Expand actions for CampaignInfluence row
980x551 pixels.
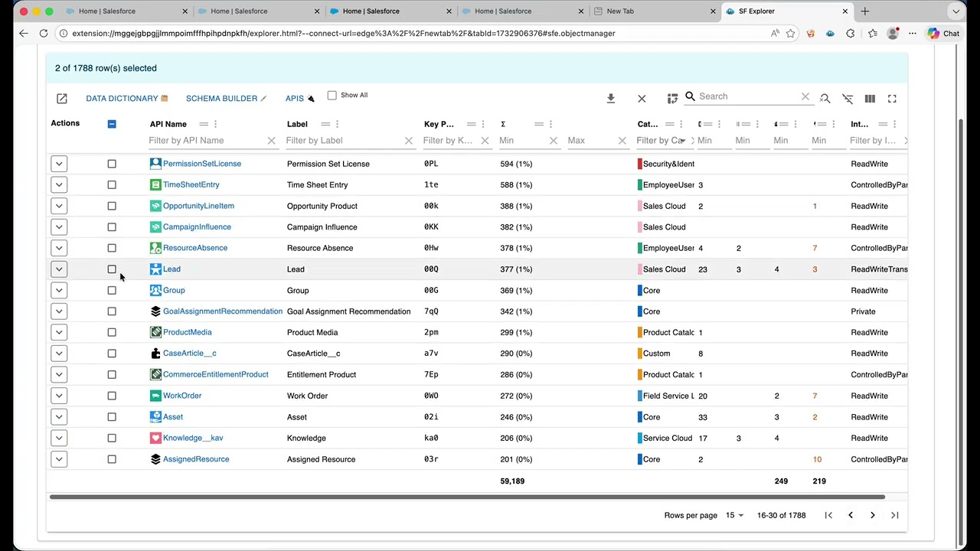coord(59,227)
